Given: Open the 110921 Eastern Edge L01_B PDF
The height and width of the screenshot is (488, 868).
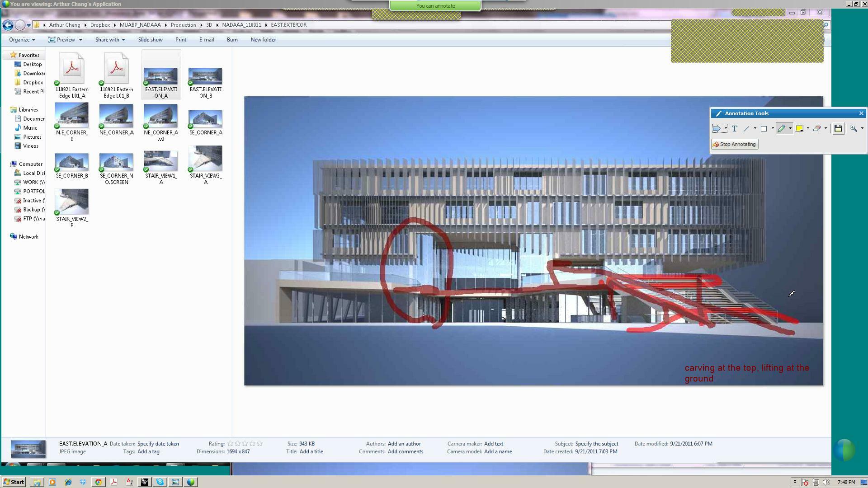Looking at the screenshot, I should tap(116, 75).
